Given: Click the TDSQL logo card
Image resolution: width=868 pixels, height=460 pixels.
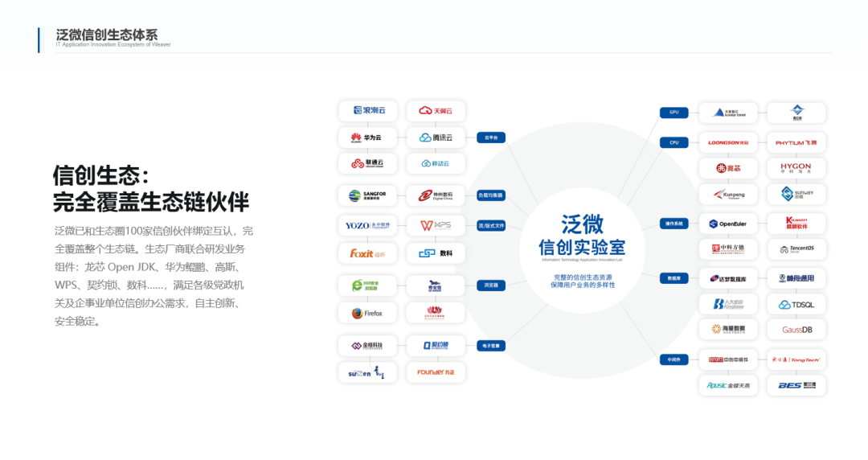Looking at the screenshot, I should coord(796,304).
